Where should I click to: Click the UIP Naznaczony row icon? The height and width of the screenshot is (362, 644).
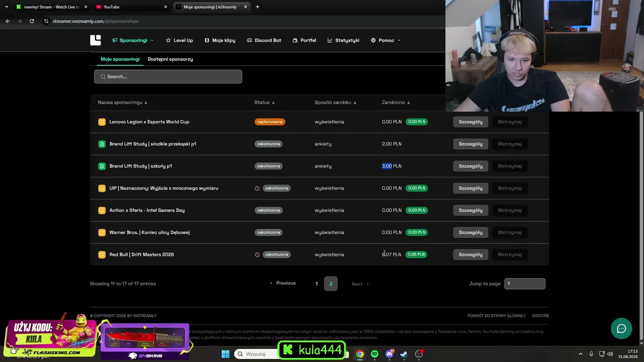[102, 188]
